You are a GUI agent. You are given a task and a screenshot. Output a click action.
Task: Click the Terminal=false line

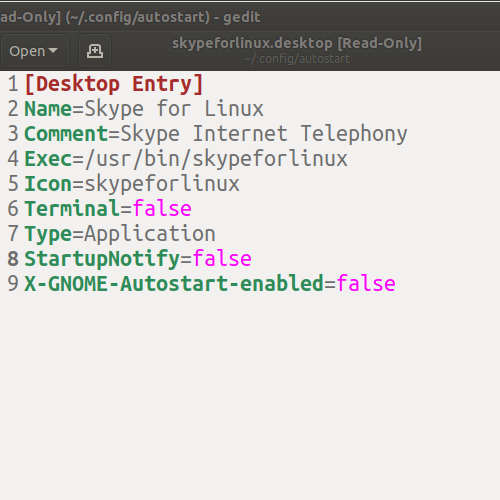click(108, 209)
